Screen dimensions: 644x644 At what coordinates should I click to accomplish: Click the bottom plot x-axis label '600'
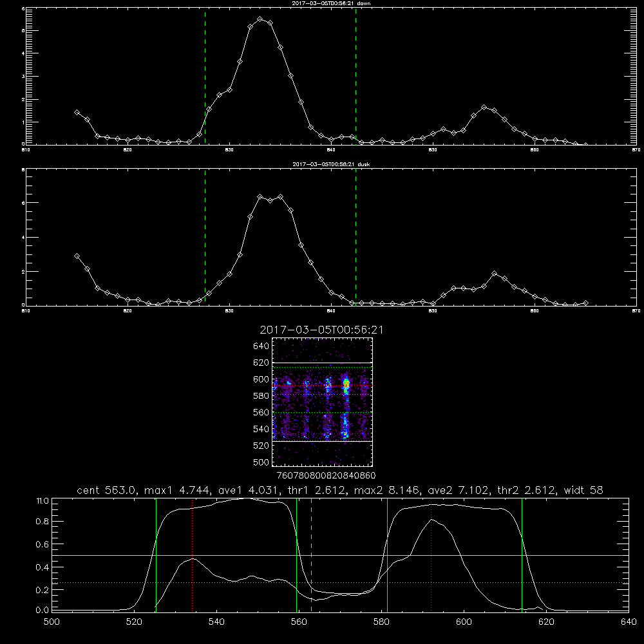point(464,622)
